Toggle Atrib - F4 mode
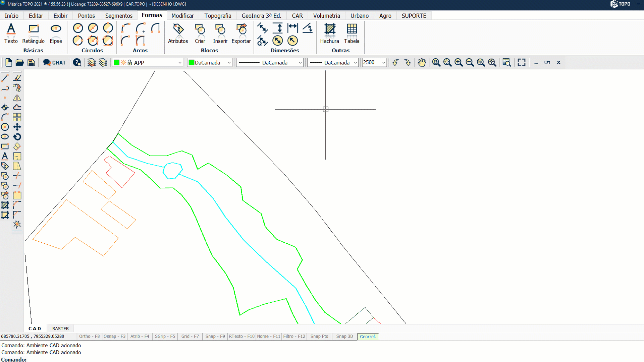This screenshot has width=644, height=362. point(140,336)
